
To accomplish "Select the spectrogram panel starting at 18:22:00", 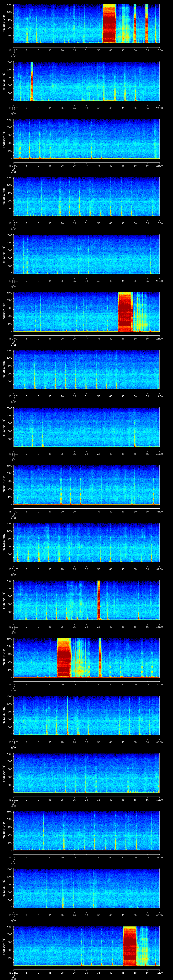I will pos(87,24).
